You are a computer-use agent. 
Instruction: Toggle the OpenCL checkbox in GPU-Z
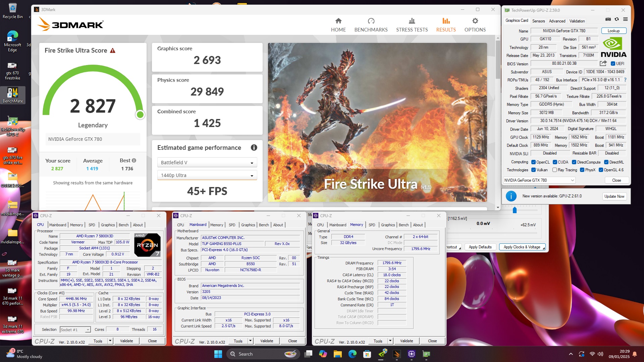click(x=533, y=162)
